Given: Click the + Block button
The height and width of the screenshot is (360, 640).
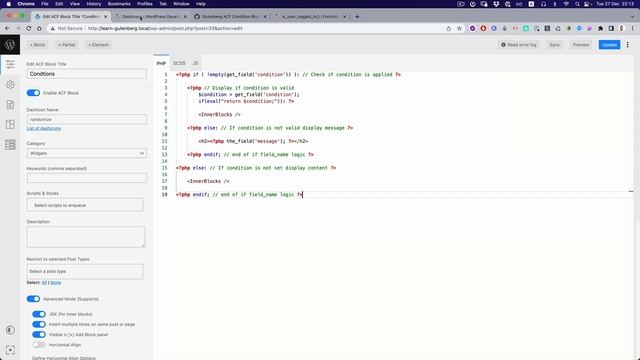Looking at the screenshot, I should (x=38, y=44).
